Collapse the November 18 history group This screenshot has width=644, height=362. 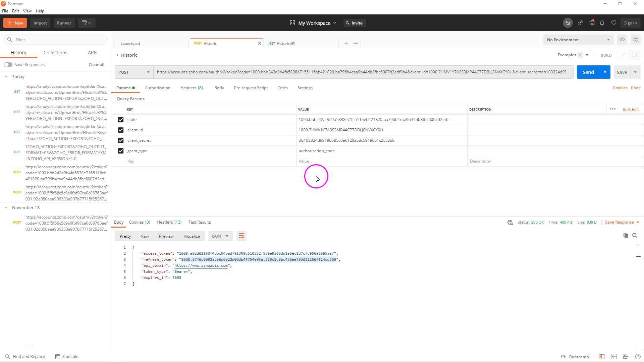click(x=6, y=207)
